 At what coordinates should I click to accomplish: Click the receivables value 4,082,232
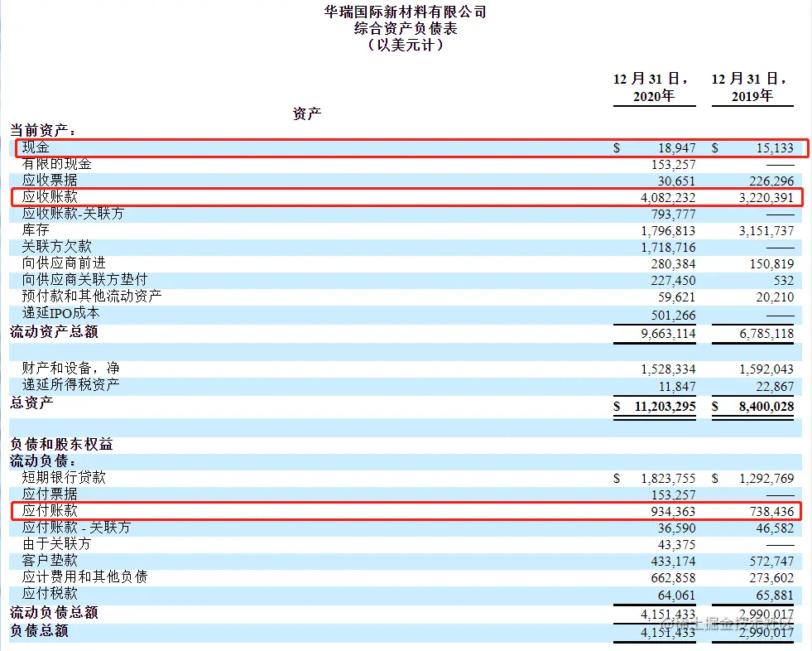click(668, 198)
